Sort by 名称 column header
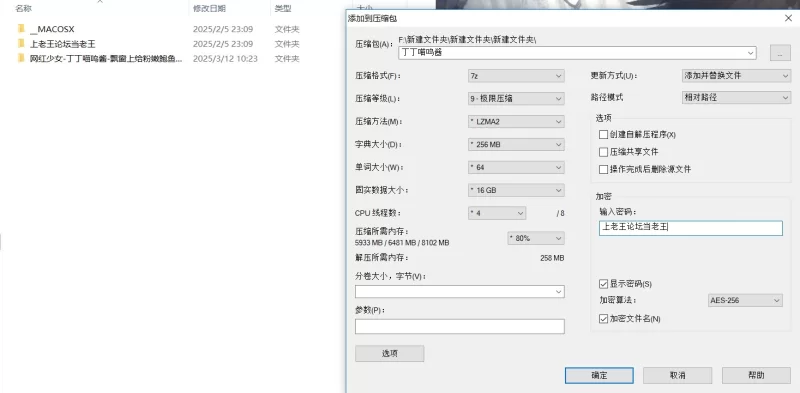This screenshot has width=800, height=393. pos(23,8)
